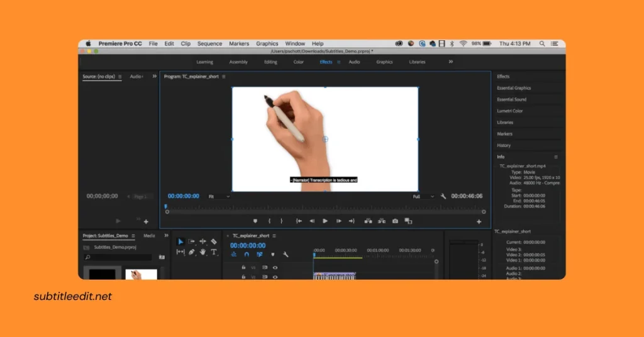Toggle sync lock on the upper video track
Viewport: 644px width, 337px height.
[x=265, y=268]
